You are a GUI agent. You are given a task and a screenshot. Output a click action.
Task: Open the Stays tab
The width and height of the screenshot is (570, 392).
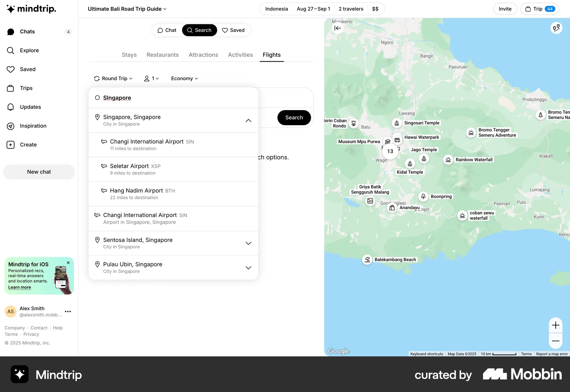(129, 55)
